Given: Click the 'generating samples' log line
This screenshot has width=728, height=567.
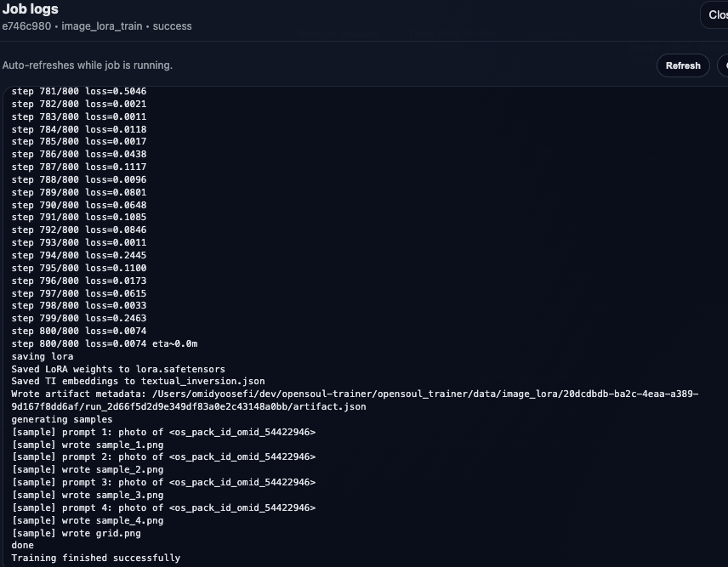Looking at the screenshot, I should (x=61, y=419).
